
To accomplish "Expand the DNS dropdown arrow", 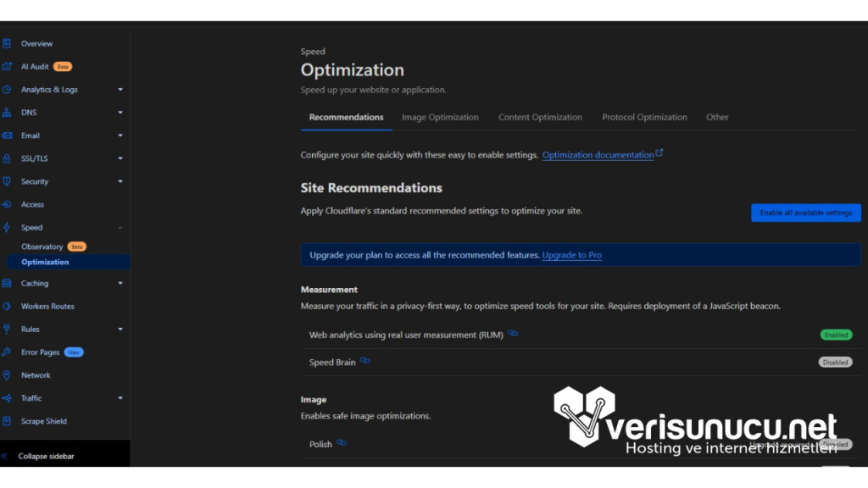I will [120, 113].
